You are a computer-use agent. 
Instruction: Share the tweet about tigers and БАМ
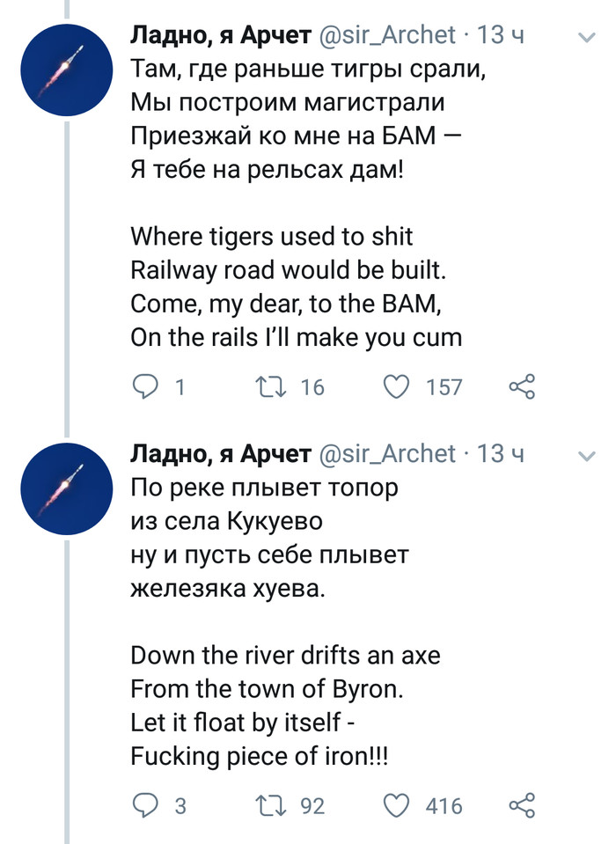(x=523, y=386)
